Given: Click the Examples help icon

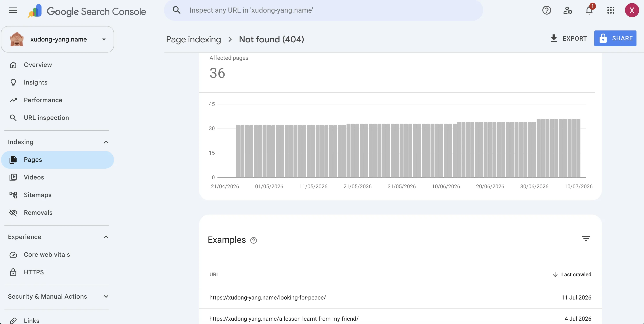Looking at the screenshot, I should pos(253,240).
